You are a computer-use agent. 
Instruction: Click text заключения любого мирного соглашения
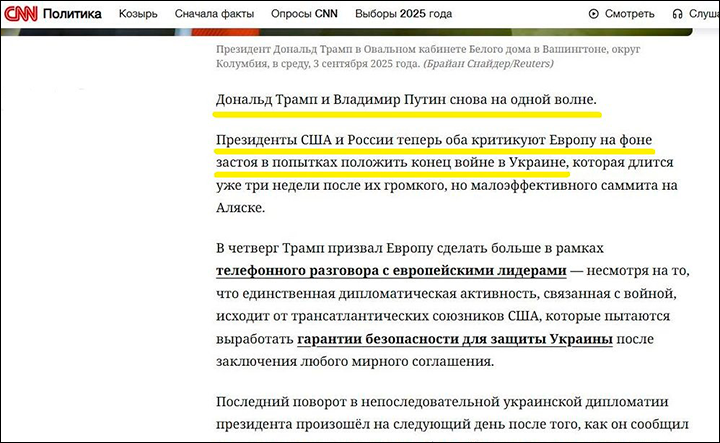[355, 362]
